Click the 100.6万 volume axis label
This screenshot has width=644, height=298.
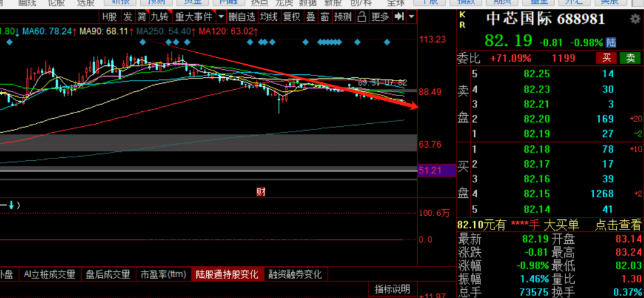click(x=434, y=213)
